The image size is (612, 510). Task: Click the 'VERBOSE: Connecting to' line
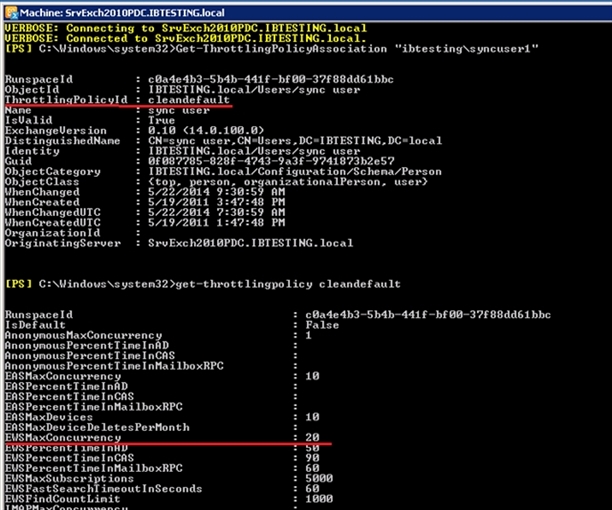point(185,28)
